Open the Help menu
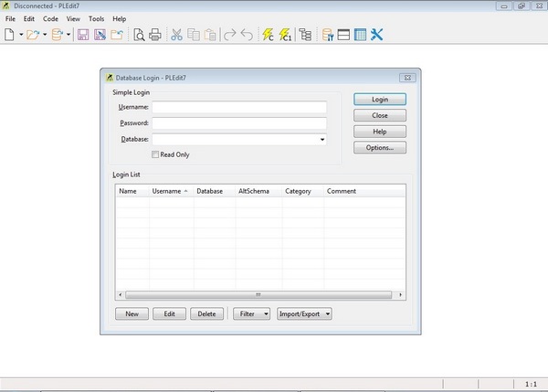This screenshot has width=548, height=392. click(119, 19)
